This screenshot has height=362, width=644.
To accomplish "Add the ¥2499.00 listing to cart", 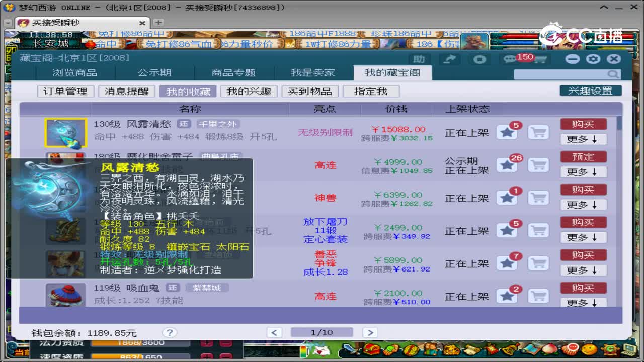I will tap(538, 231).
